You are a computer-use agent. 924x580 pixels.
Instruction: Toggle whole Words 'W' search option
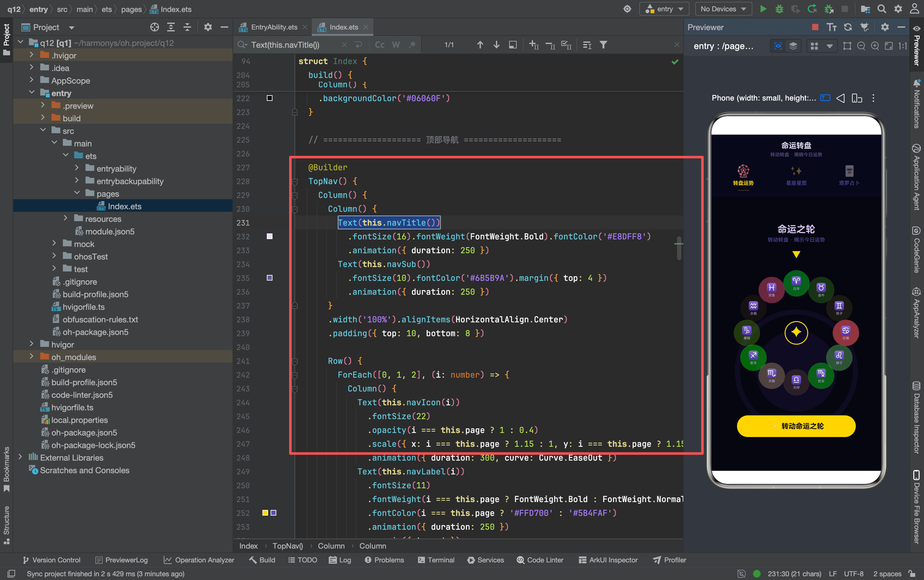click(396, 45)
